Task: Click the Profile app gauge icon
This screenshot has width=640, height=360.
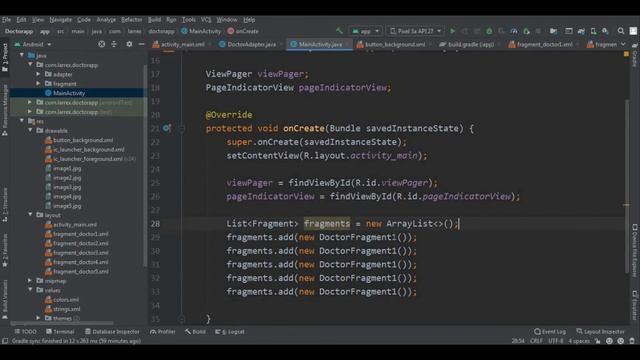Action: click(x=514, y=31)
